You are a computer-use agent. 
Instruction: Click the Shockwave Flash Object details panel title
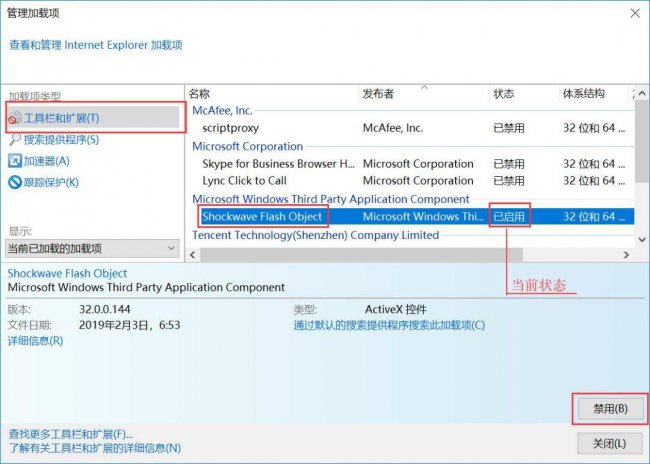coord(67,273)
